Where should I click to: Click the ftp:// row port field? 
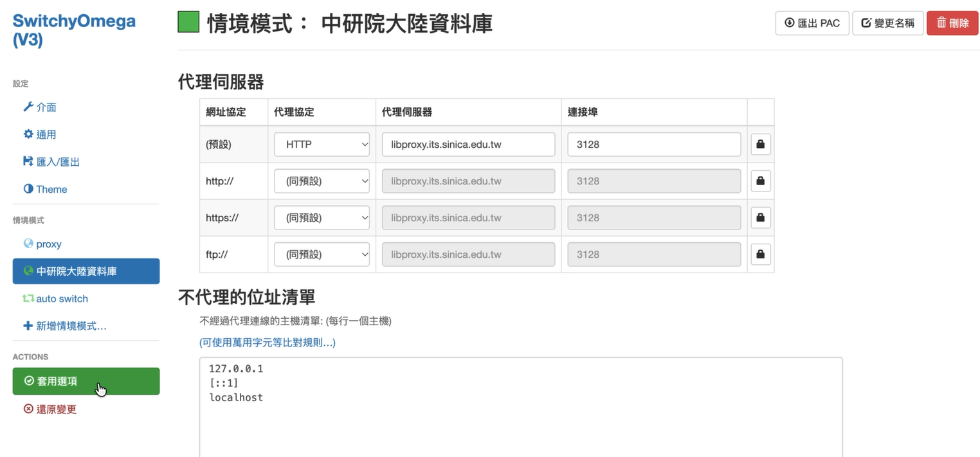654,255
